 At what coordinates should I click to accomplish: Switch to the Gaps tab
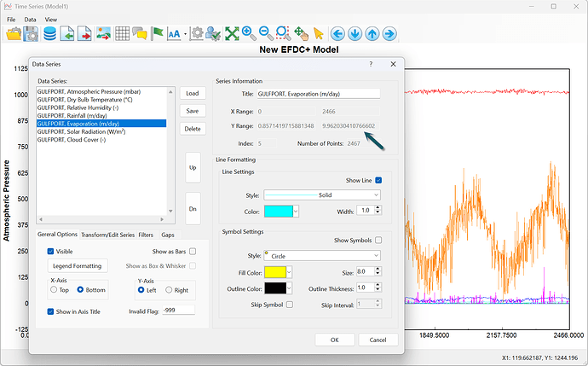pos(168,235)
